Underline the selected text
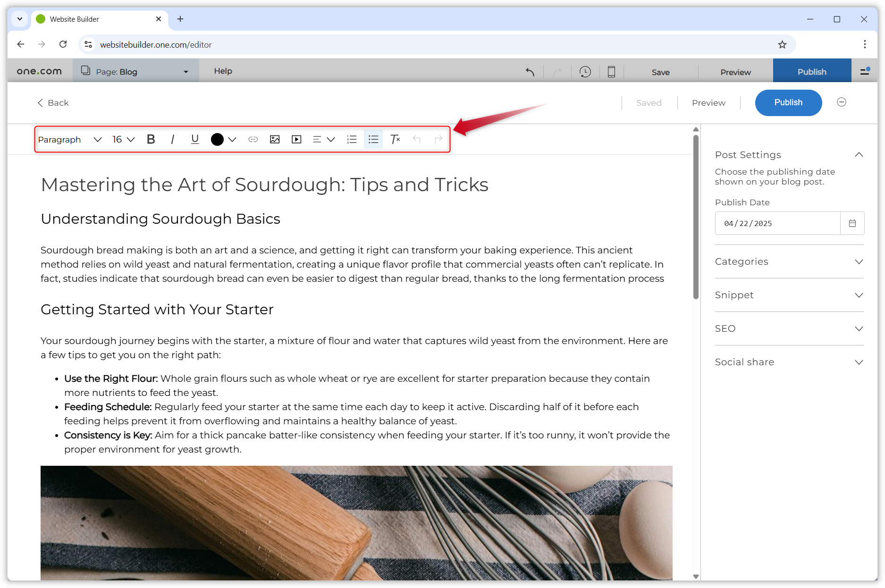This screenshot has height=588, width=885. pos(194,139)
